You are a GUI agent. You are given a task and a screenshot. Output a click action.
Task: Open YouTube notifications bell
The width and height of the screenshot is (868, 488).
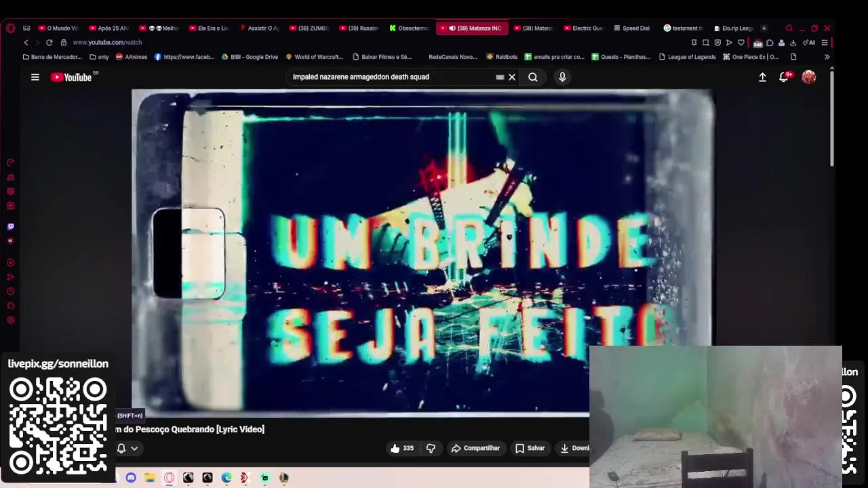coord(784,77)
